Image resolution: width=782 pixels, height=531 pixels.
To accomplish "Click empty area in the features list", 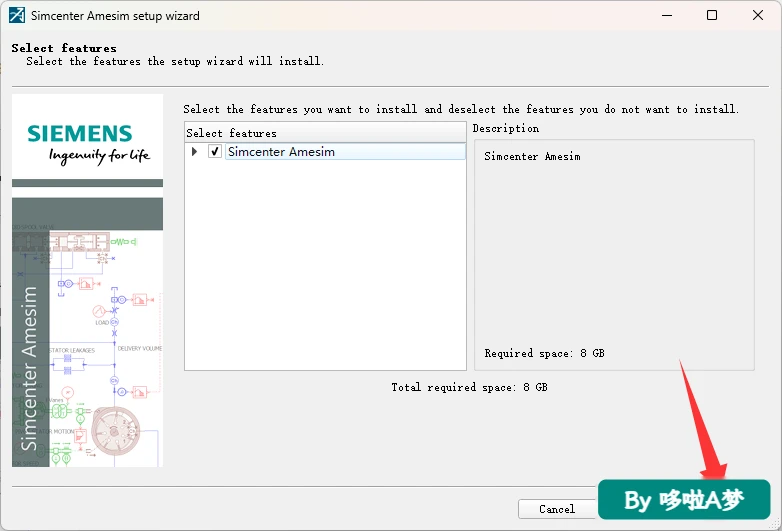I will pos(325,264).
